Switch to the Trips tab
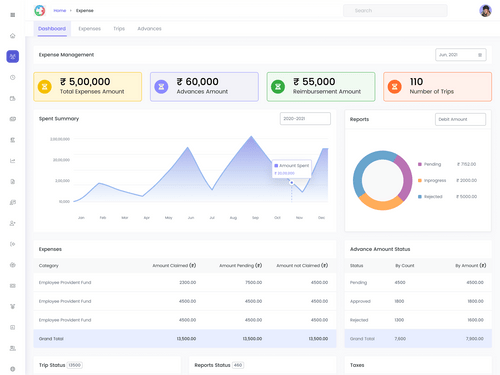 point(119,29)
